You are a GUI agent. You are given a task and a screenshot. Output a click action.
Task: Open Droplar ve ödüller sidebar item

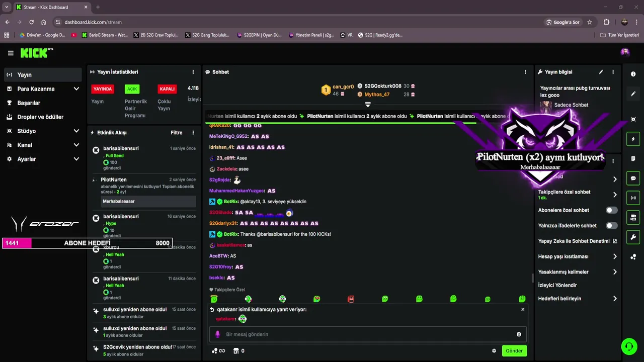point(43,117)
